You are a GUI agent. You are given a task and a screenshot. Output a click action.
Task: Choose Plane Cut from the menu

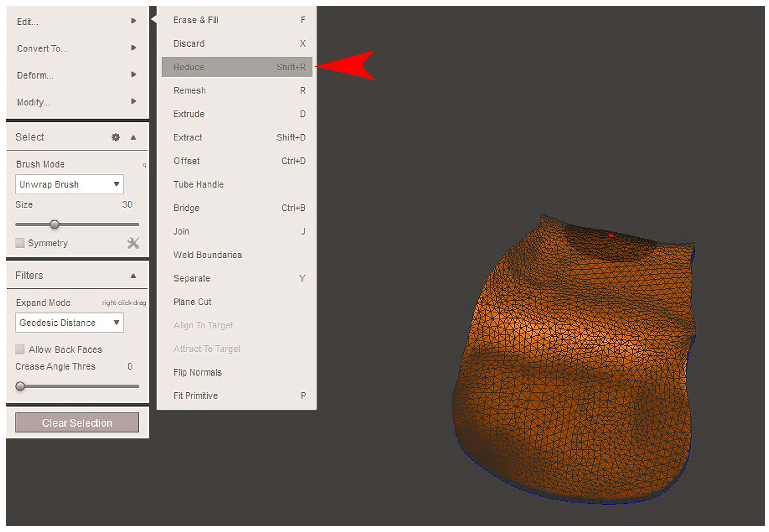click(x=237, y=302)
